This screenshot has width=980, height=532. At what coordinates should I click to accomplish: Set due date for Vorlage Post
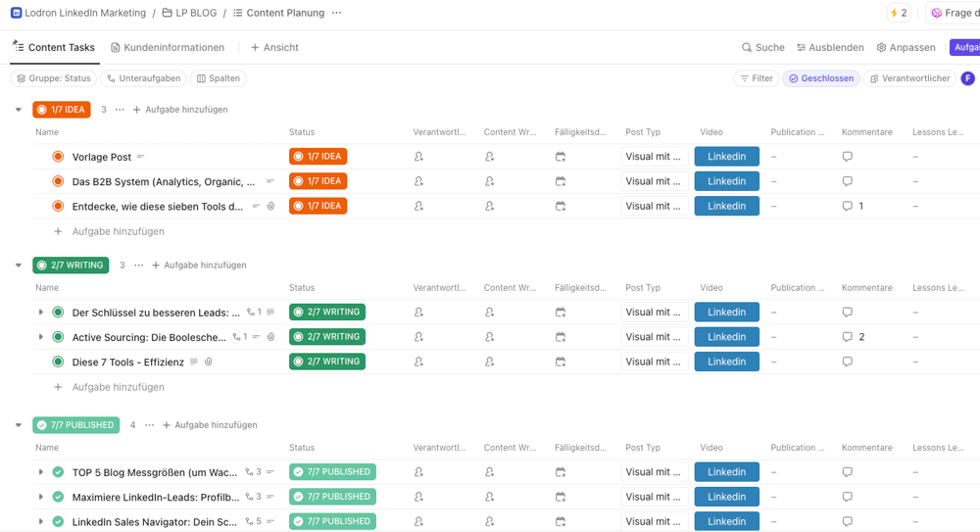[x=561, y=157]
